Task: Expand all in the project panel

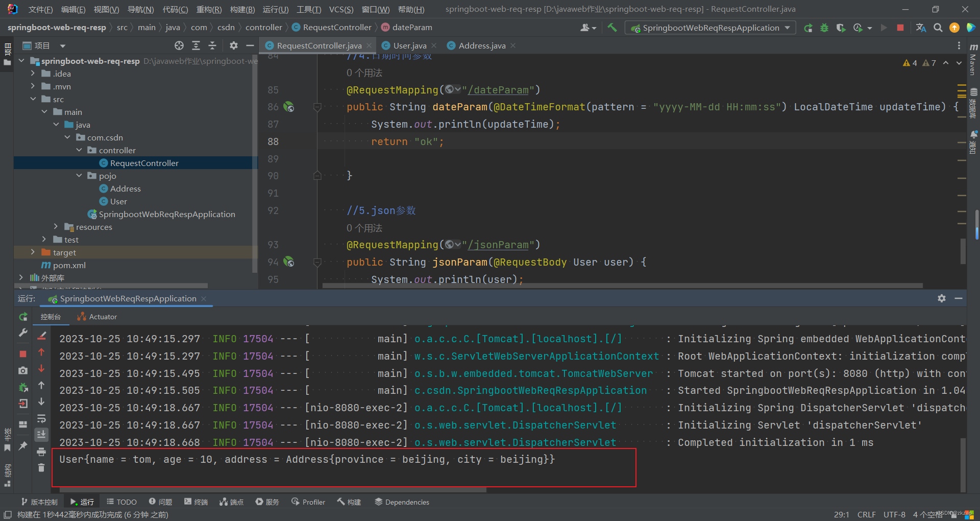Action: click(x=196, y=45)
